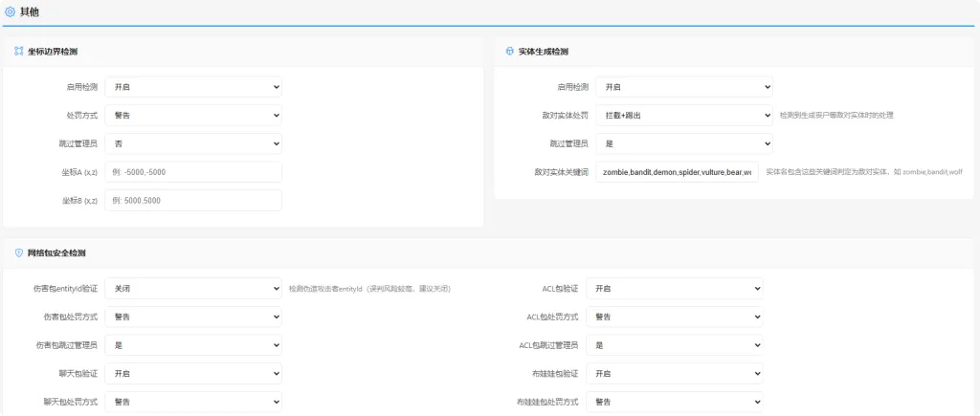The height and width of the screenshot is (416, 980).
Task: Open ACL包验证 dropdown
Action: pyautogui.click(x=675, y=289)
